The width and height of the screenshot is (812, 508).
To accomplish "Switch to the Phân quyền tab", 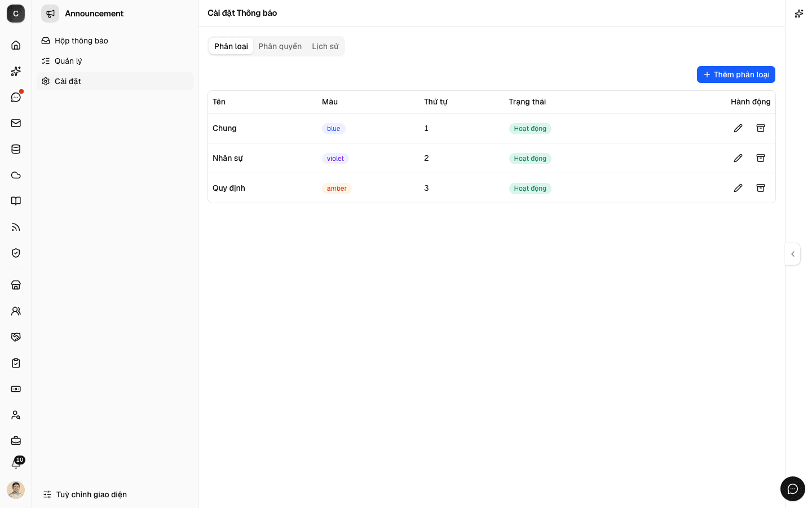I will point(280,46).
